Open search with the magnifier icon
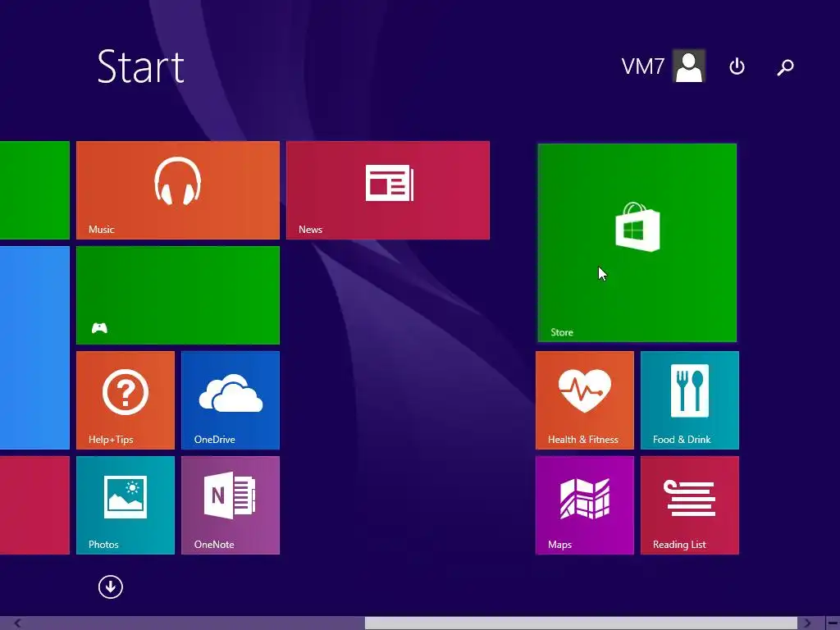 point(785,67)
